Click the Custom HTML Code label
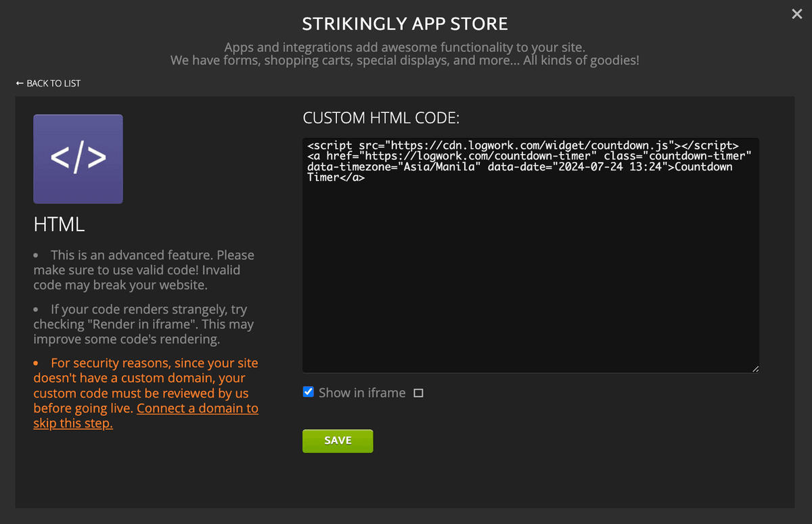 pyautogui.click(x=381, y=118)
